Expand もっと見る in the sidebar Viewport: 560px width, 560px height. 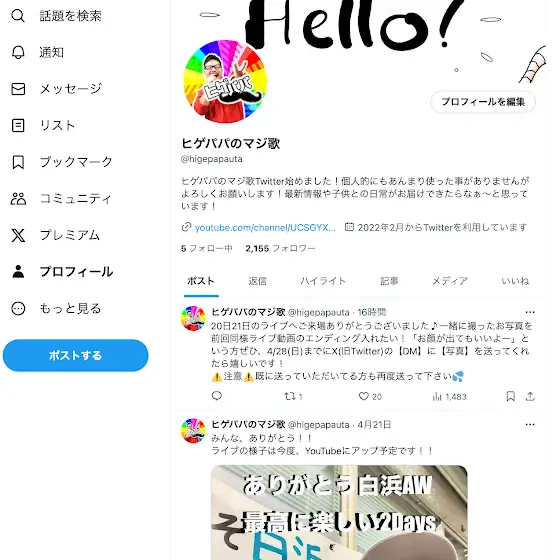coord(56,309)
